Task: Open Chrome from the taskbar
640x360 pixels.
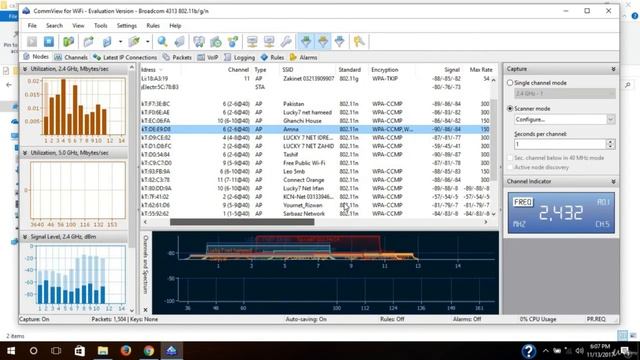Action: click(149, 351)
